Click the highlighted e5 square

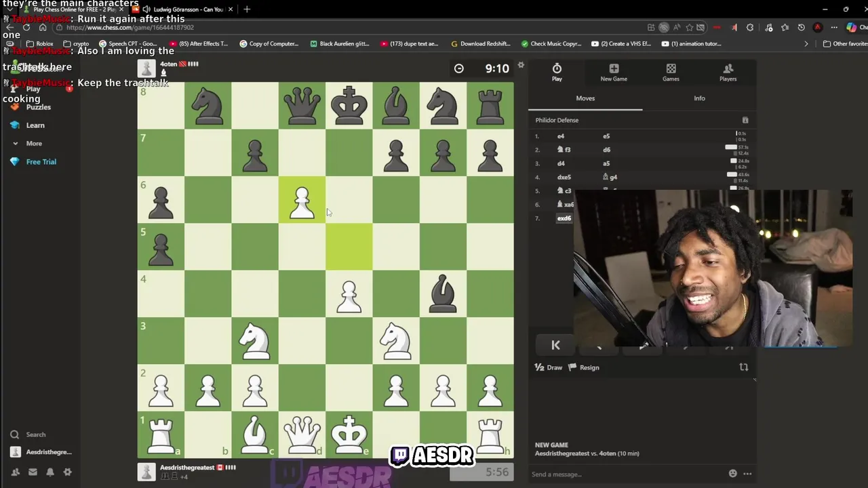pyautogui.click(x=349, y=247)
